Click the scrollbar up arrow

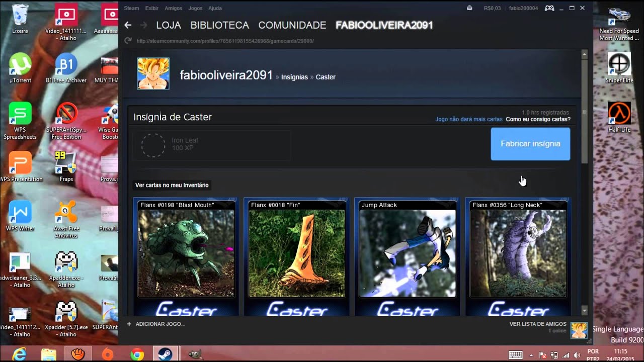pyautogui.click(x=584, y=54)
